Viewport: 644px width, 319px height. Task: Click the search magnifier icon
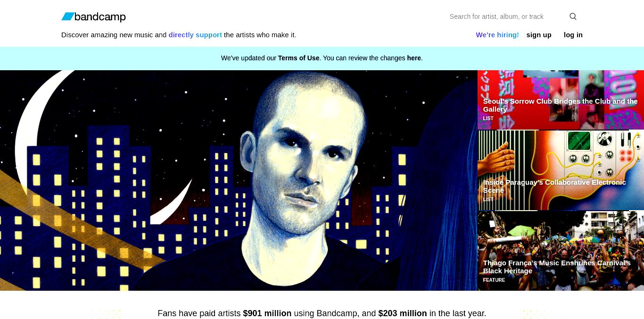(573, 16)
